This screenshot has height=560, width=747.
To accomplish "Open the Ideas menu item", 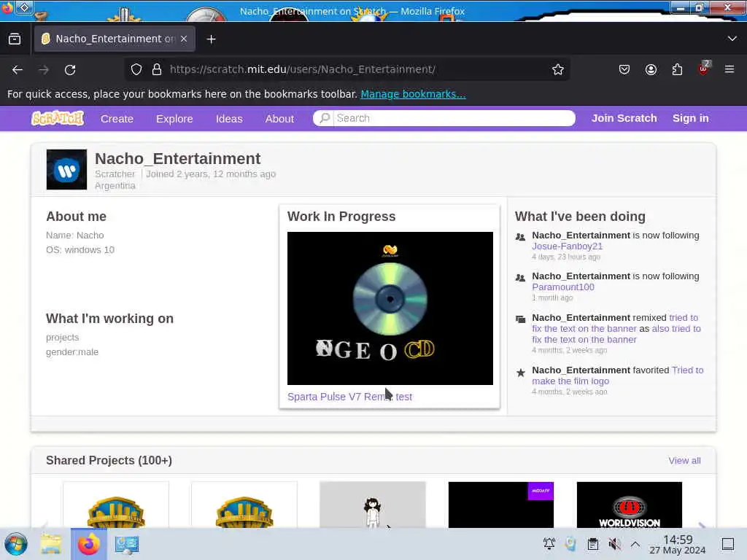I will pyautogui.click(x=229, y=119).
